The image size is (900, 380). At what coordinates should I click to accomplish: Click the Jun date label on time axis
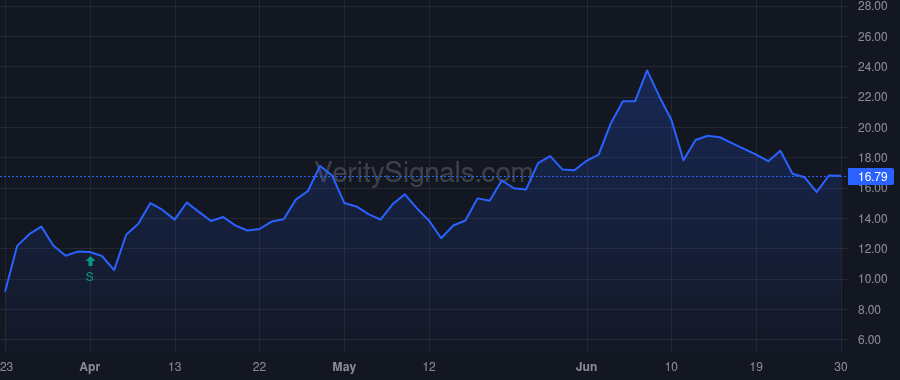tap(587, 367)
